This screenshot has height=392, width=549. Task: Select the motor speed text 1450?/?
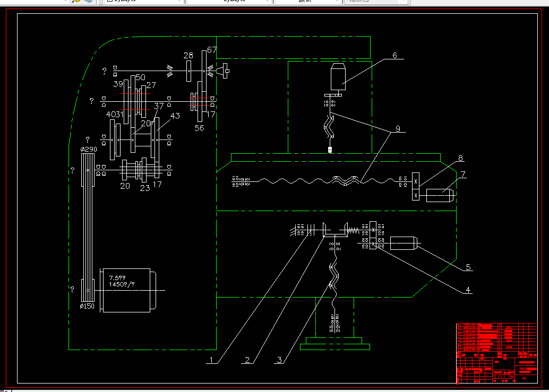pos(122,284)
